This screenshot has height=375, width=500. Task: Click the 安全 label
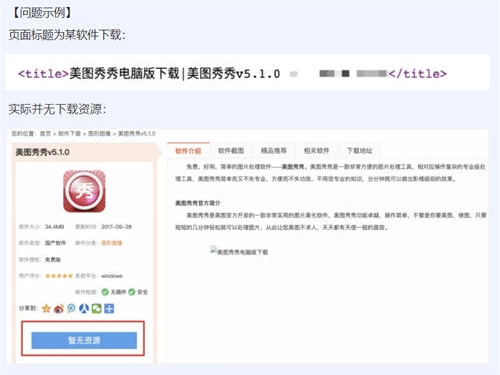142,292
